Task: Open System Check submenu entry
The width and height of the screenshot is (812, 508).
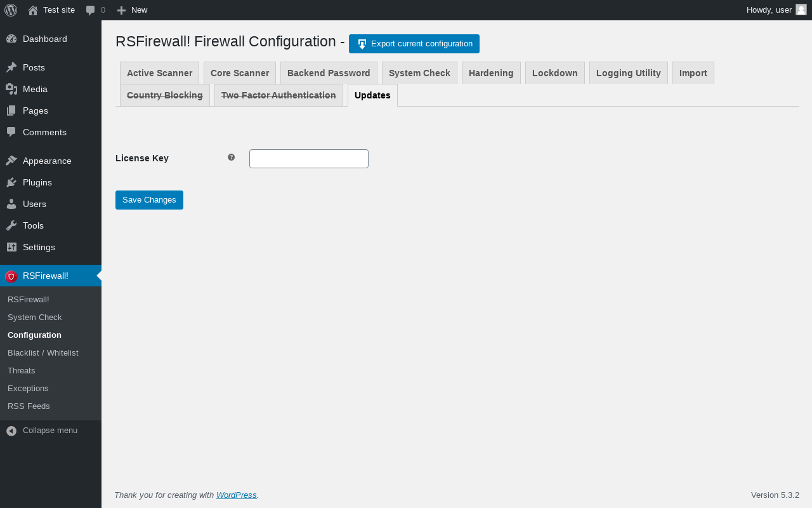Action: tap(35, 317)
